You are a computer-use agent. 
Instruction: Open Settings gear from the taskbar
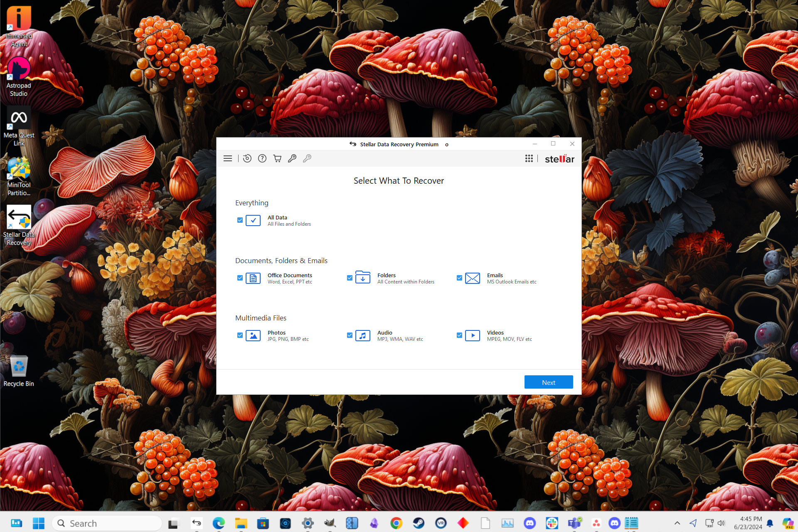pos(308,523)
